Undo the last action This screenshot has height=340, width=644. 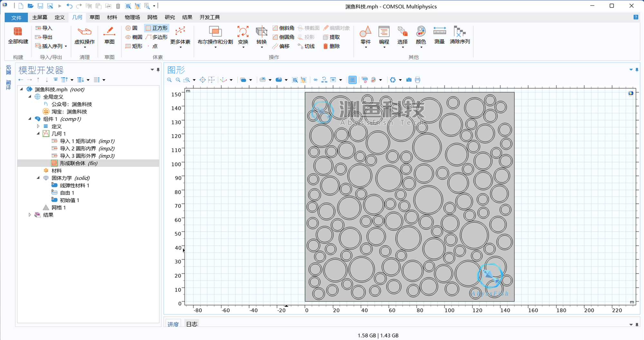[x=69, y=6]
